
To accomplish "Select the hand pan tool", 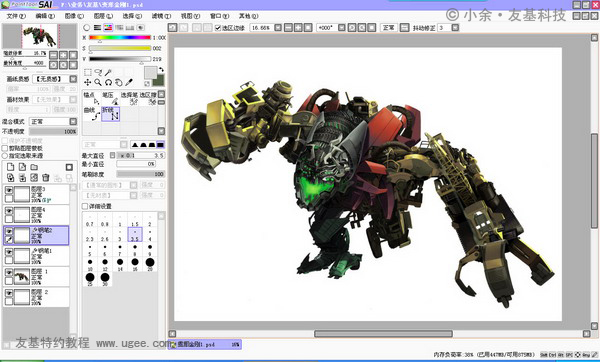I will pyautogui.click(x=119, y=82).
